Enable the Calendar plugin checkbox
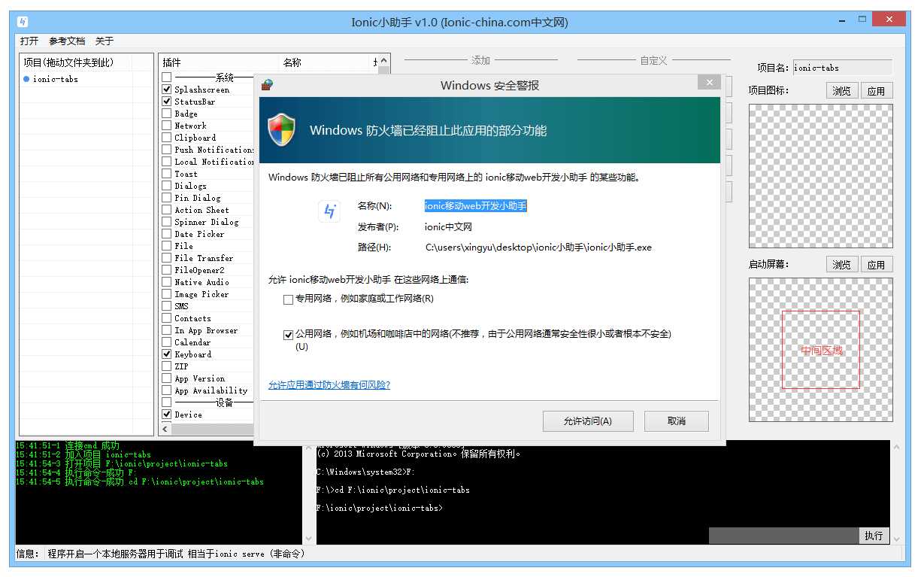This screenshot has height=577, width=924. 167,342
